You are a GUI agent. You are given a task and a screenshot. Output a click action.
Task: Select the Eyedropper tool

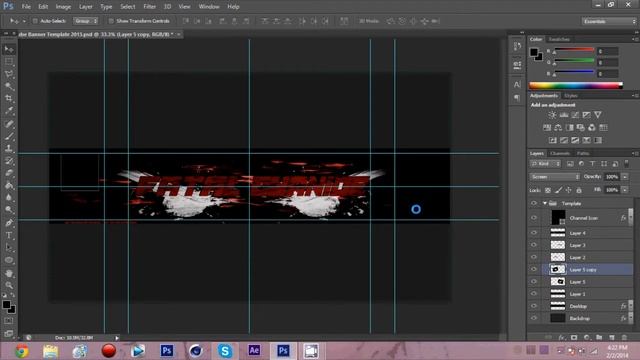pyautogui.click(x=9, y=111)
